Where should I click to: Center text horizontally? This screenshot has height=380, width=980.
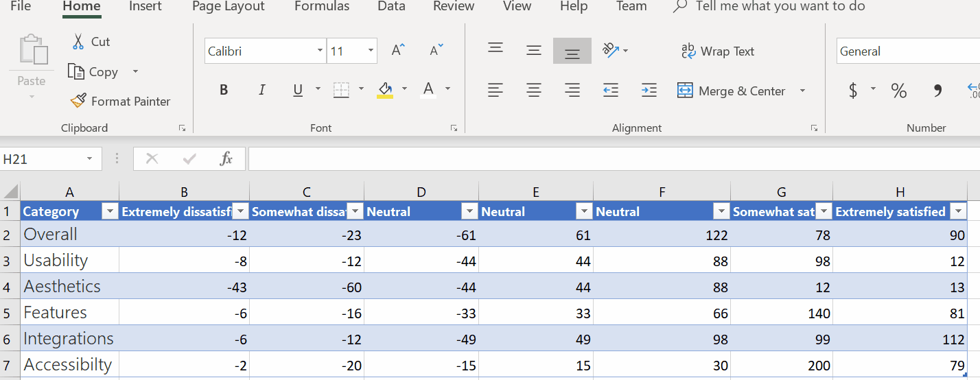click(534, 90)
